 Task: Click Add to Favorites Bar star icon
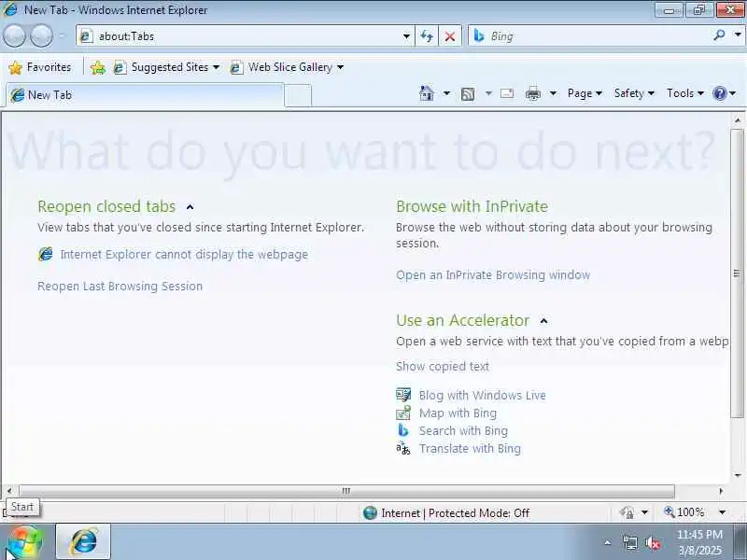coord(98,67)
